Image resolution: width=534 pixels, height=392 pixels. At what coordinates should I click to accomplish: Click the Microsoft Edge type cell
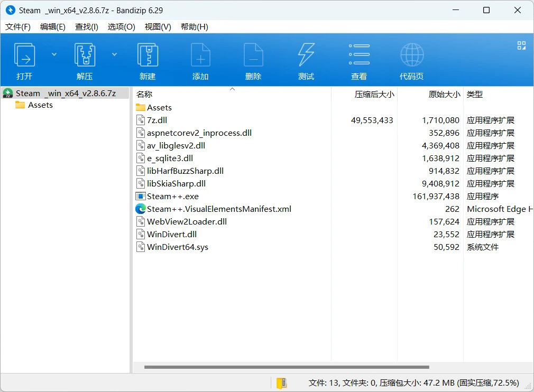tap(500, 209)
